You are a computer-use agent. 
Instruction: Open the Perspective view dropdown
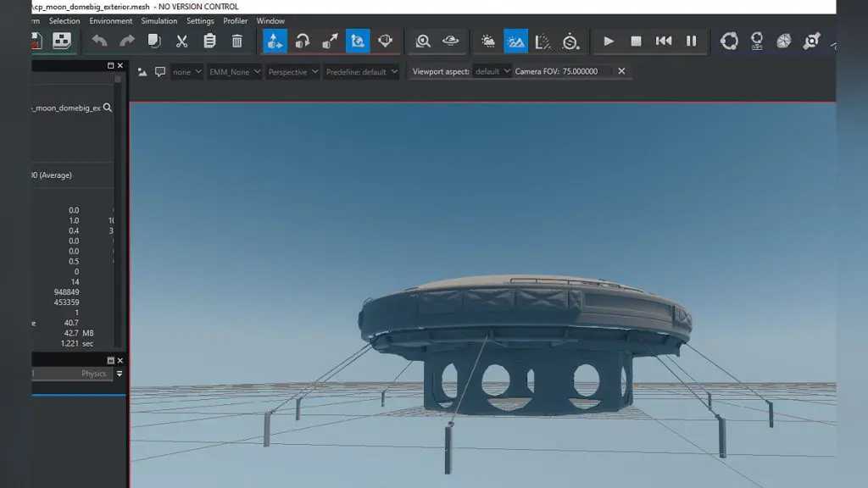click(x=292, y=72)
